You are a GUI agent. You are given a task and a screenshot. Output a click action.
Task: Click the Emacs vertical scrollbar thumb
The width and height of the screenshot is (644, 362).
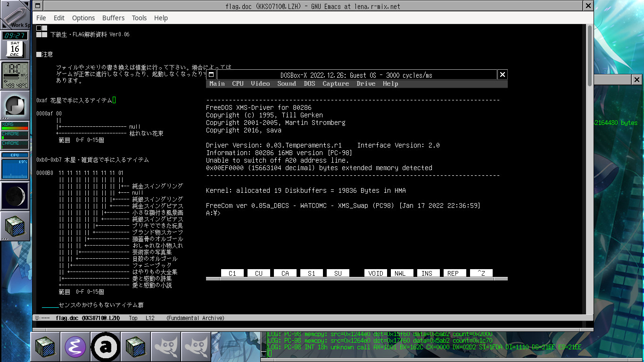click(590, 56)
